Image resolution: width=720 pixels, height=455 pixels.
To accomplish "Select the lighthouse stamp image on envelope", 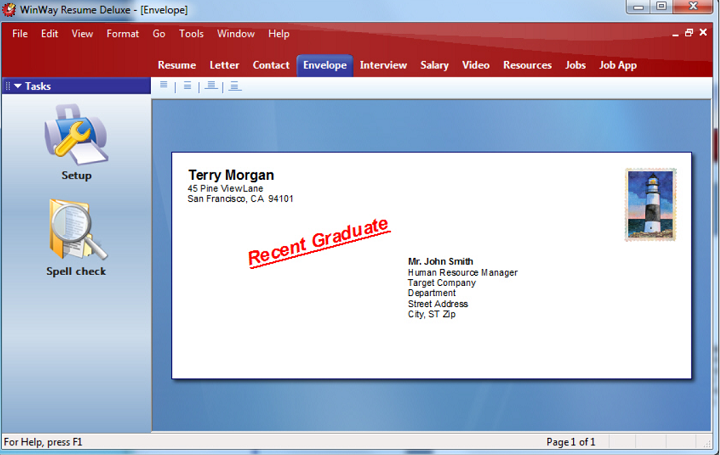I will [x=651, y=205].
